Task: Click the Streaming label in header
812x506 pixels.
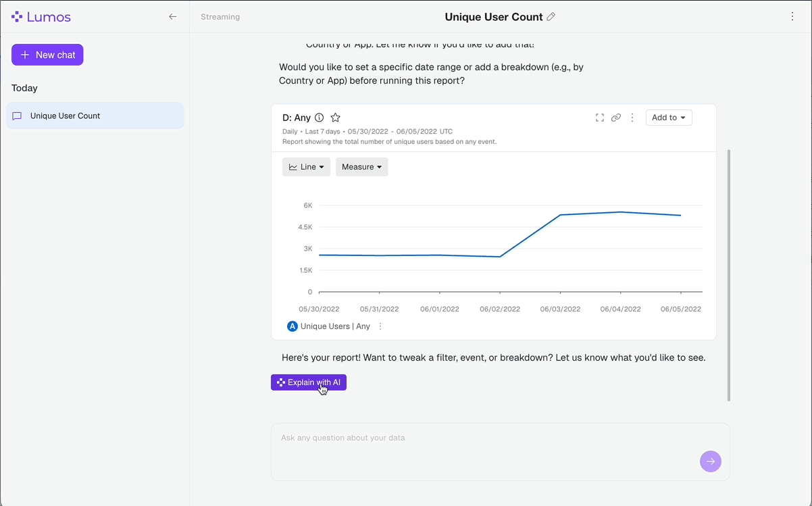Action: 220,17
